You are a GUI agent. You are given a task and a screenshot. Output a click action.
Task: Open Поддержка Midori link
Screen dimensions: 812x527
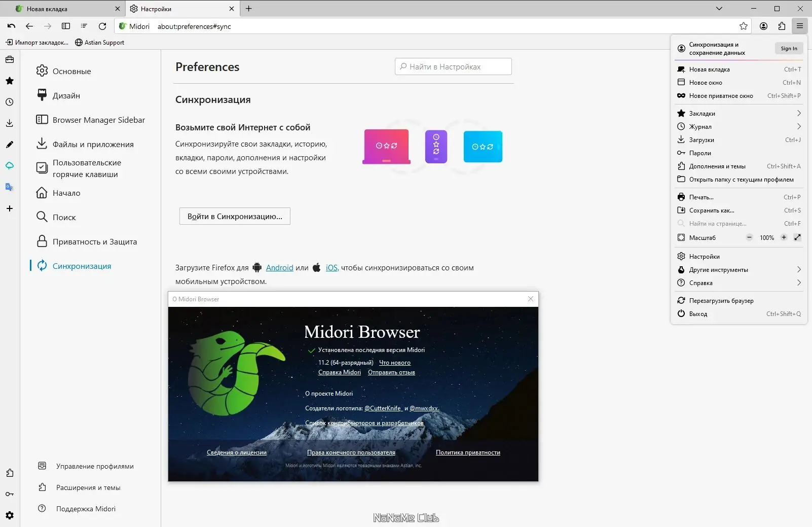[x=77, y=509]
